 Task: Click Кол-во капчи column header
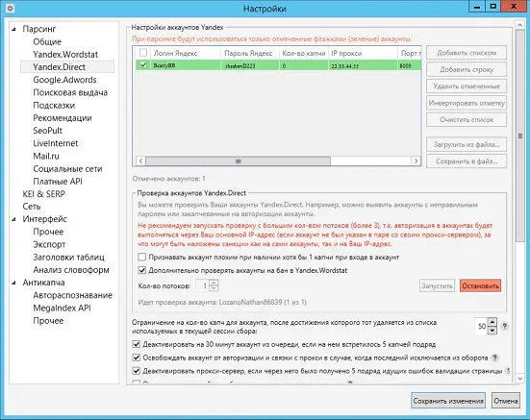coord(304,53)
